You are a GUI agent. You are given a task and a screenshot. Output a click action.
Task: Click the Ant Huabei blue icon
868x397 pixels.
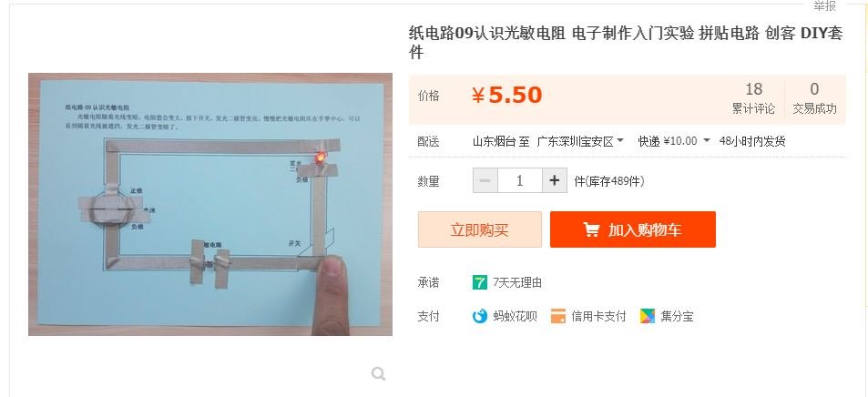tap(479, 316)
